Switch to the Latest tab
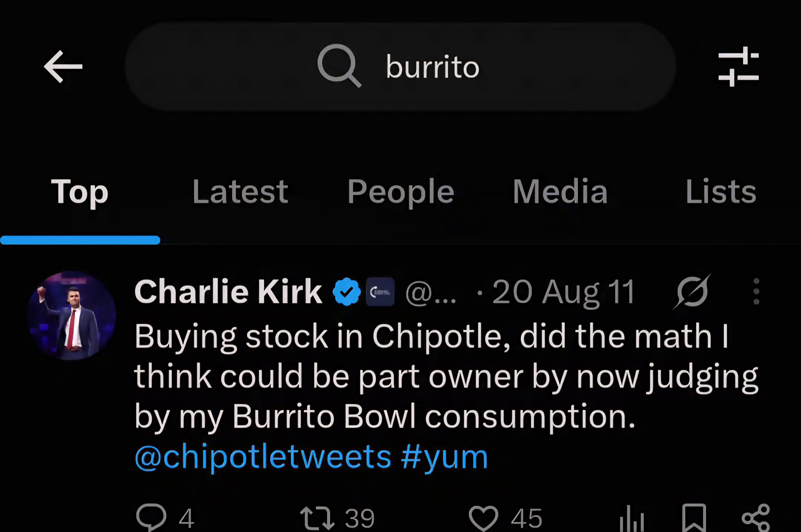The image size is (801, 532). pyautogui.click(x=240, y=192)
